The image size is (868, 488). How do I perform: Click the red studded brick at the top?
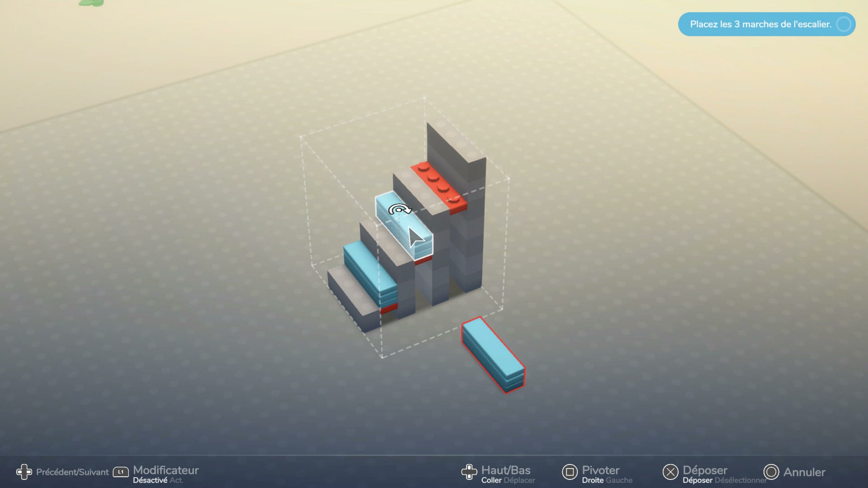click(439, 187)
